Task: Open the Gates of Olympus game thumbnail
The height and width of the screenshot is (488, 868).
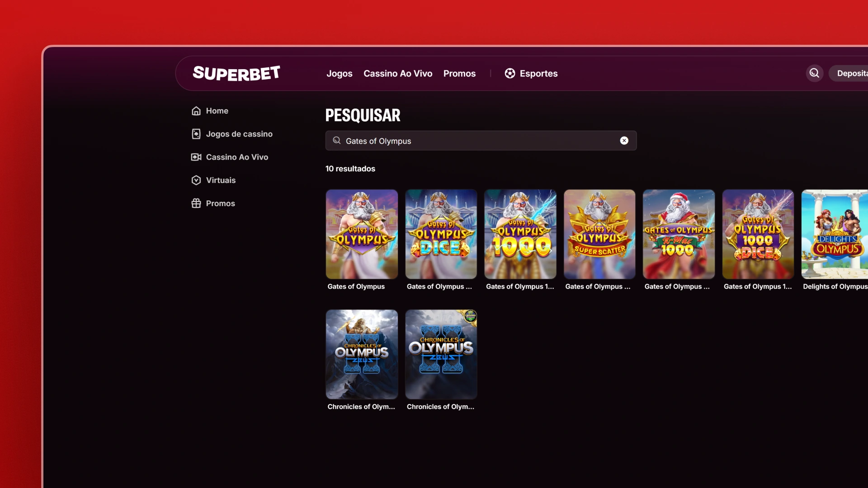Action: 362,234
